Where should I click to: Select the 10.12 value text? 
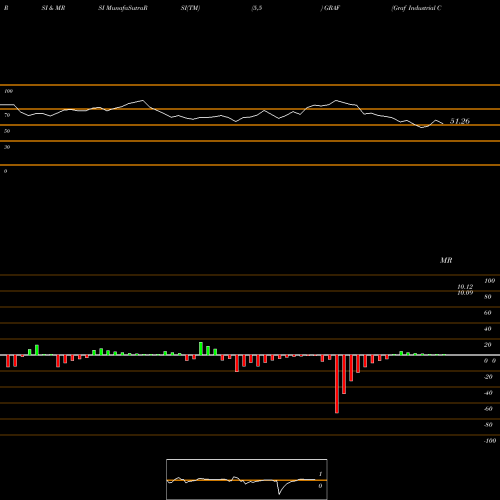pos(465,287)
